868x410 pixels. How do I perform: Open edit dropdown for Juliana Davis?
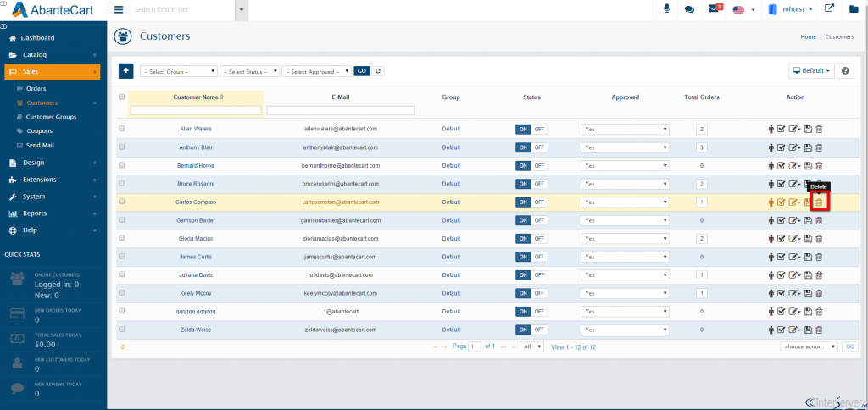[x=795, y=275]
